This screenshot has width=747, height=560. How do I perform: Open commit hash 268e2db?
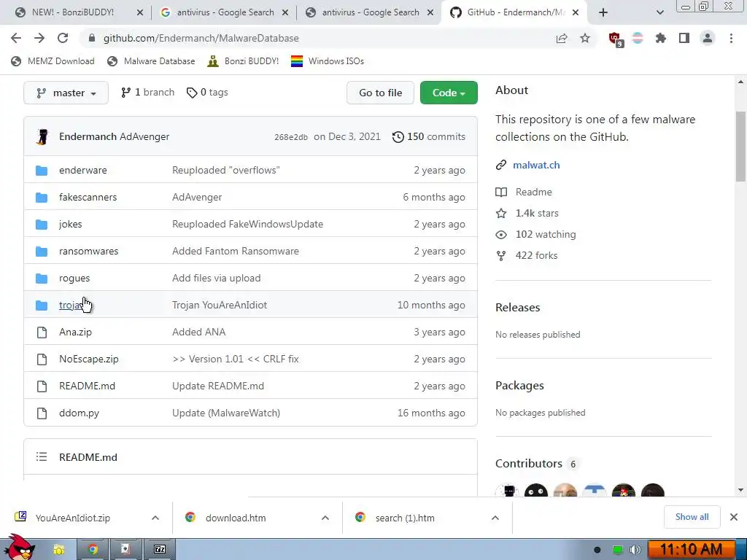click(x=290, y=137)
